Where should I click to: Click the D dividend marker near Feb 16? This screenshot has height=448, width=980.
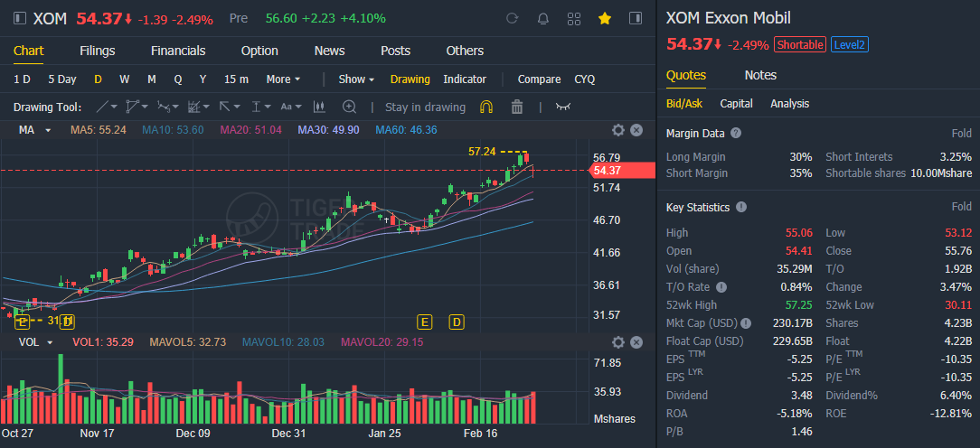click(457, 322)
